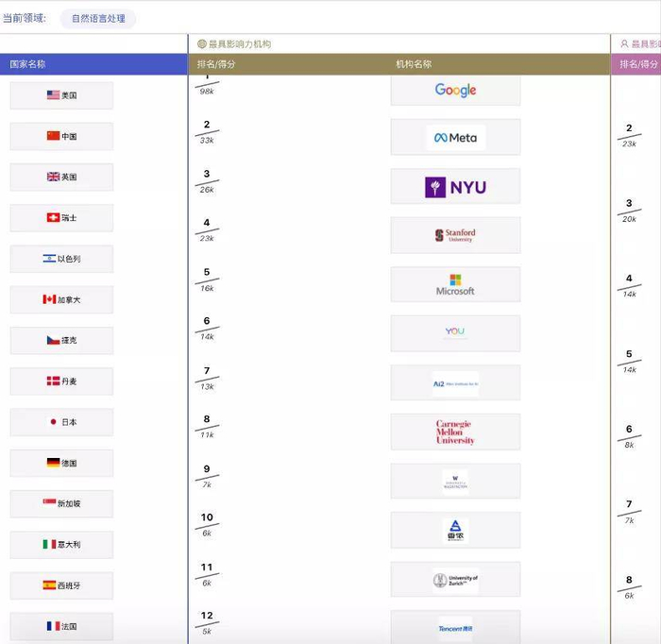Viewport: 661px width, 644px height.
Task: Choose the 捷克 country button
Action: 61,341
